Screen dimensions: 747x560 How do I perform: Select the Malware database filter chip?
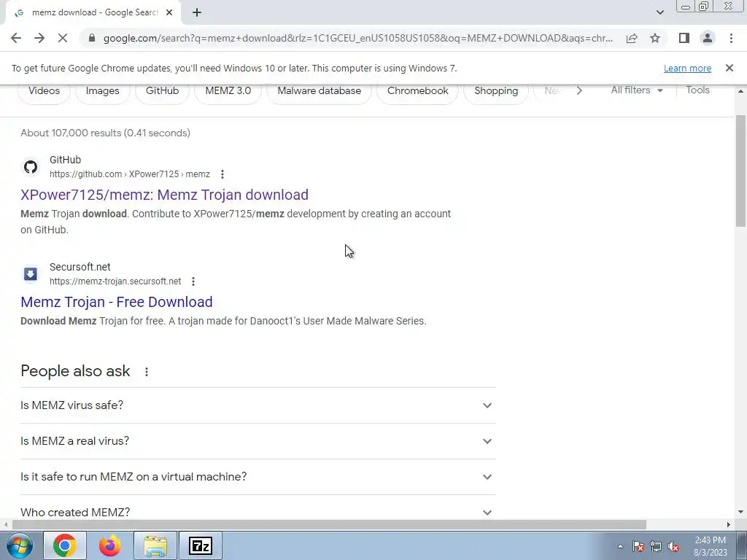[320, 91]
